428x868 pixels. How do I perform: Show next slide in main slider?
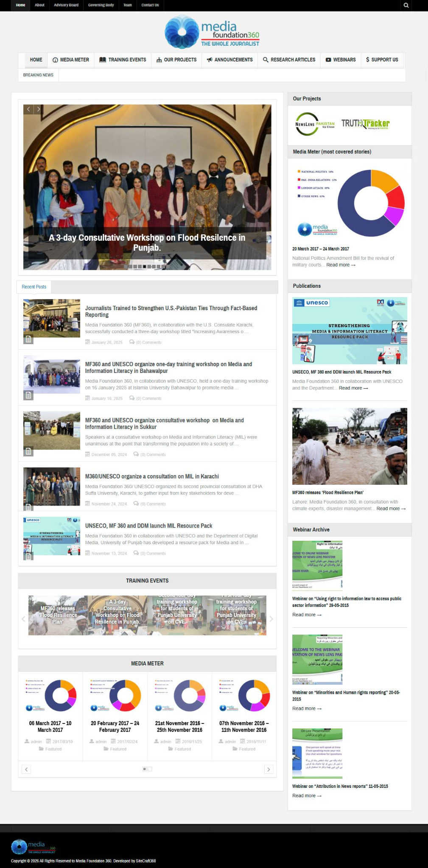point(38,109)
